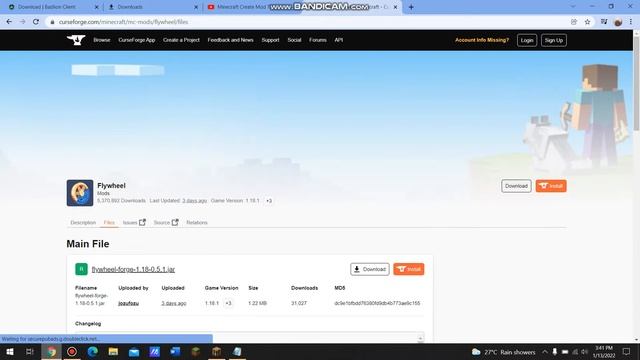Open File Explorer from taskbar
This screenshot has width=640, height=360.
[x=113, y=351]
